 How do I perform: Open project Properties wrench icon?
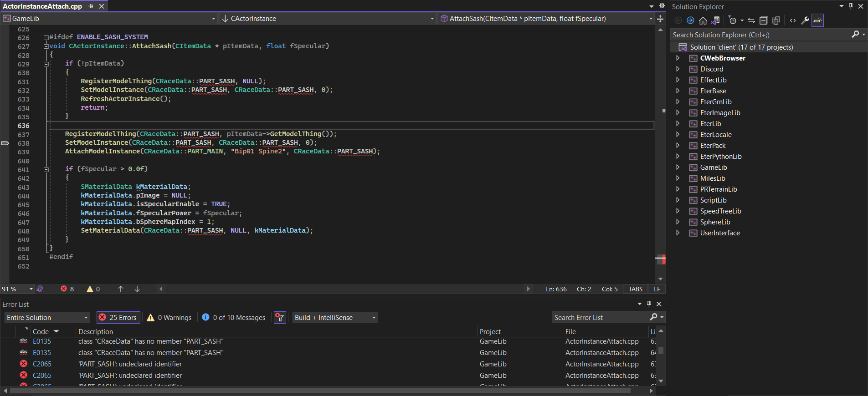(805, 20)
